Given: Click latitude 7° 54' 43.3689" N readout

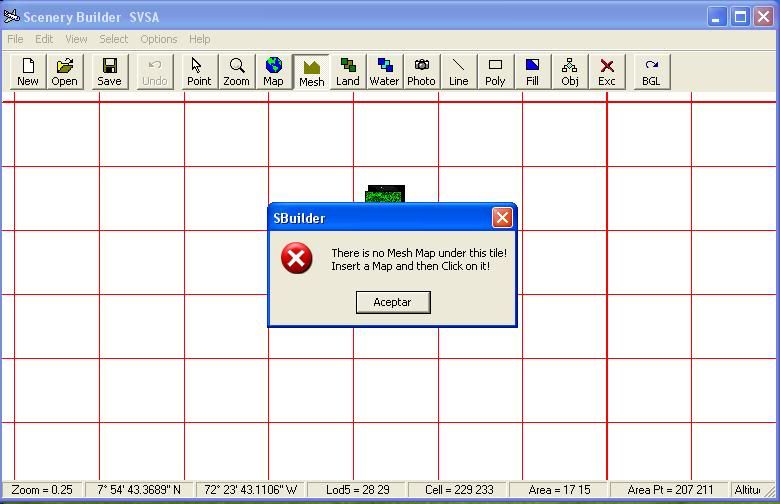Looking at the screenshot, I should (139, 490).
